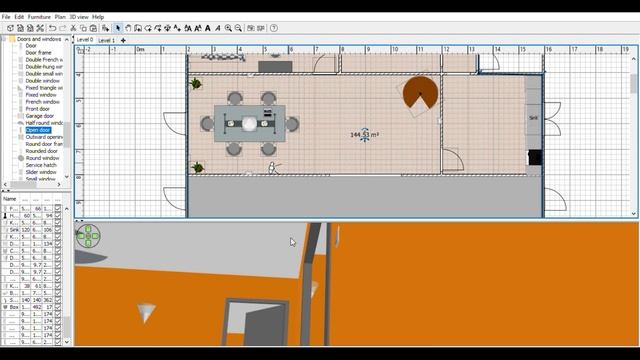Screen dimensions: 640x360
Task: Add a new level with plus tab
Action: pyautogui.click(x=123, y=40)
